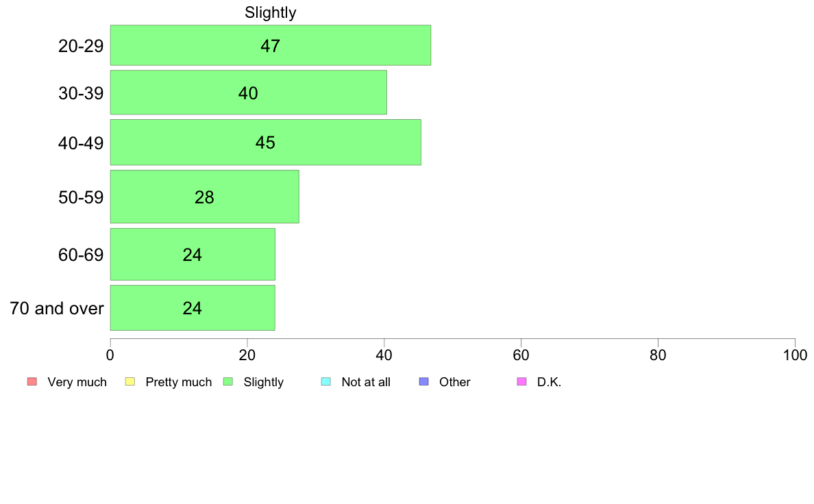Select the 50-59 bar showing 28
Image resolution: width=814 pixels, height=504 pixels.
click(205, 197)
